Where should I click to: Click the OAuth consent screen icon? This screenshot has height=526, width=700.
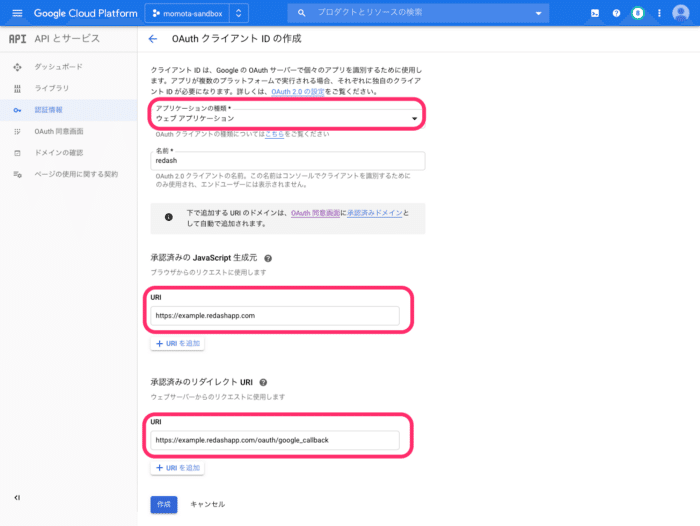pos(17,131)
